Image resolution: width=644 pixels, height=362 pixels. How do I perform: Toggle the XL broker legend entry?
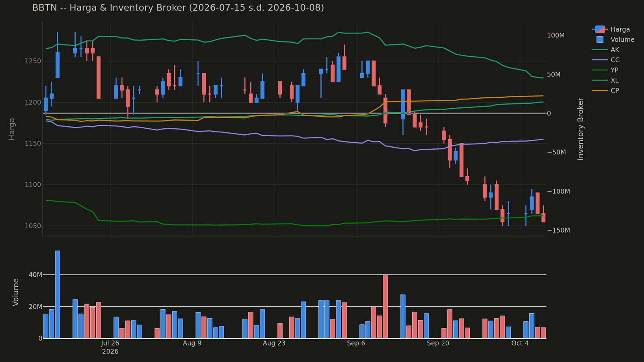click(x=606, y=80)
